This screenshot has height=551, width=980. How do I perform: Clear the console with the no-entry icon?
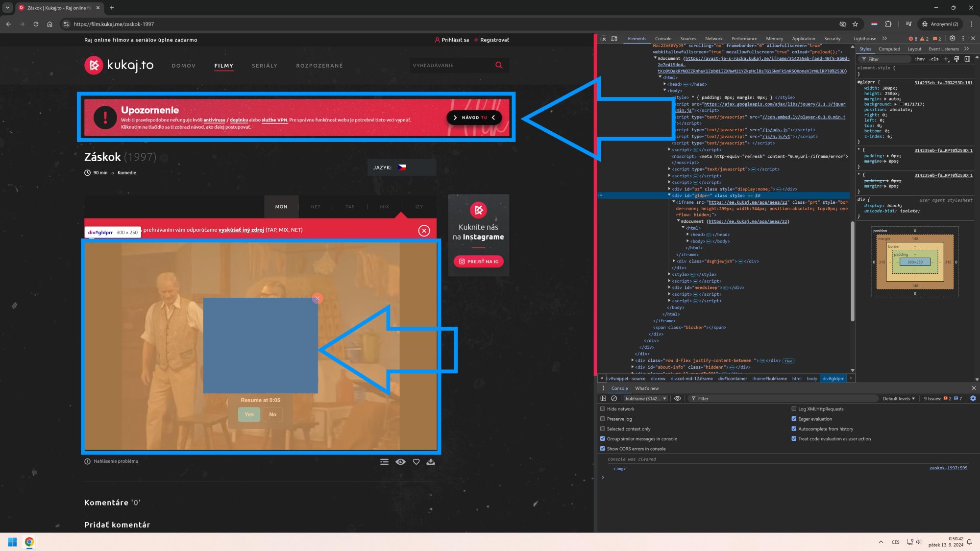click(x=614, y=398)
